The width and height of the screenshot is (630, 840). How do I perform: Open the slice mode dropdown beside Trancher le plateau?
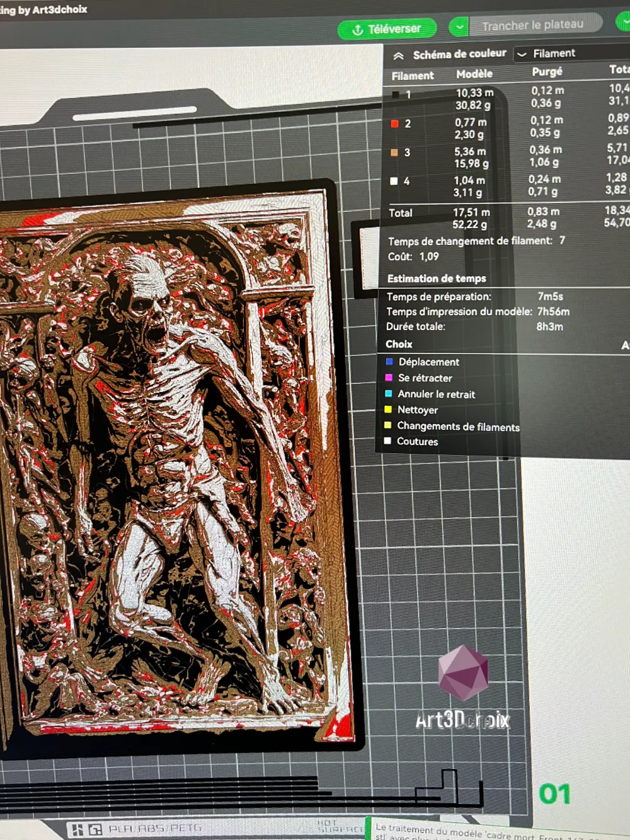click(459, 26)
